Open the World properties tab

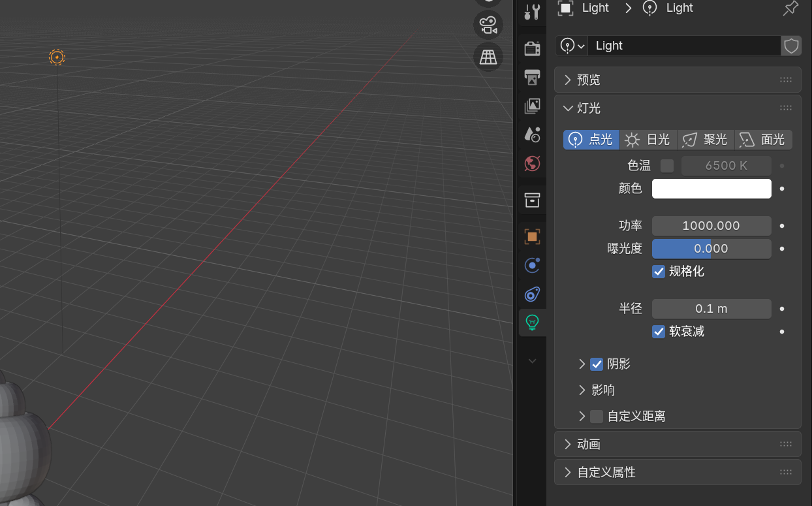(533, 163)
